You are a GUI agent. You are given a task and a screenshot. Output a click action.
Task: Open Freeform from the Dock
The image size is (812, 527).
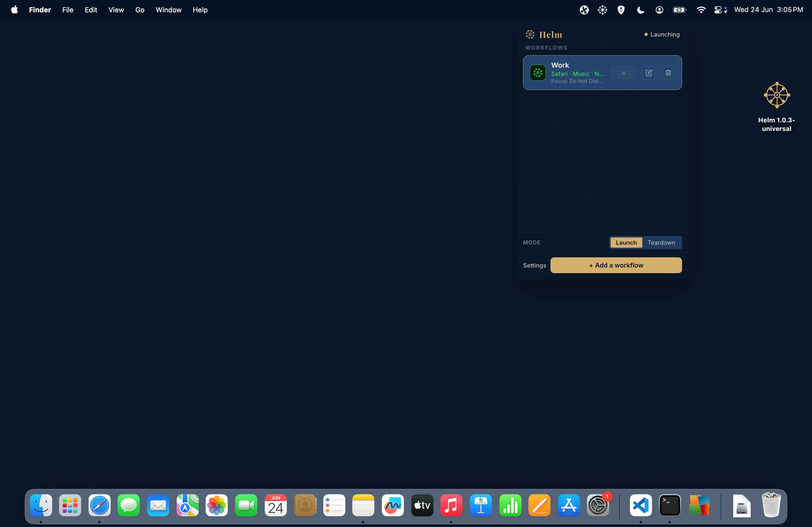click(x=393, y=505)
